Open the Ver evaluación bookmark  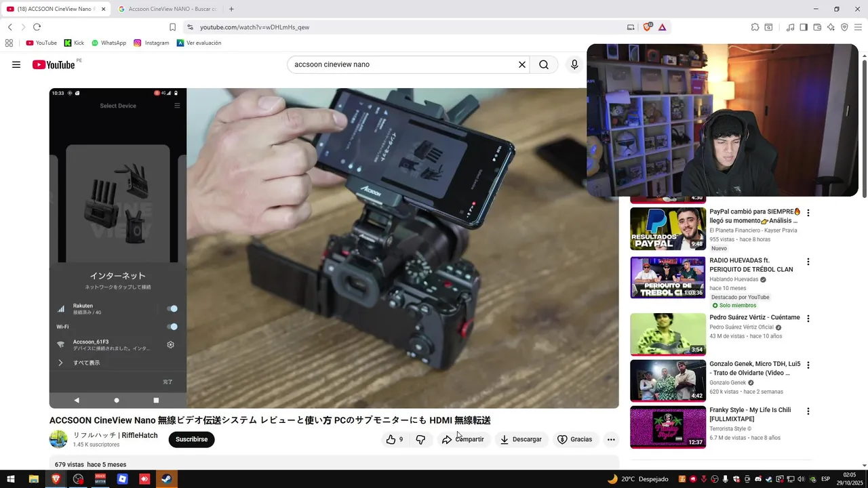tap(199, 43)
